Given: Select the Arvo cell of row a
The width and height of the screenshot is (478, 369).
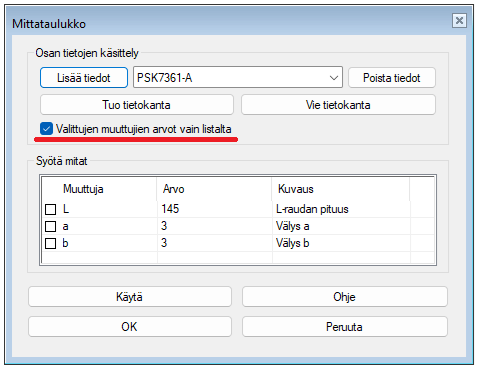Looking at the screenshot, I should [x=215, y=226].
